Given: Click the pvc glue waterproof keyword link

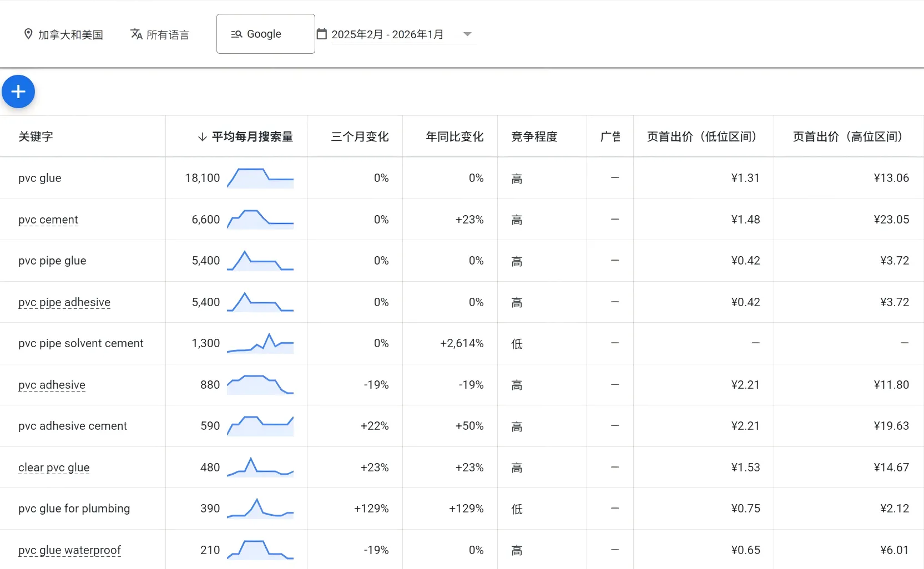Looking at the screenshot, I should [x=69, y=550].
